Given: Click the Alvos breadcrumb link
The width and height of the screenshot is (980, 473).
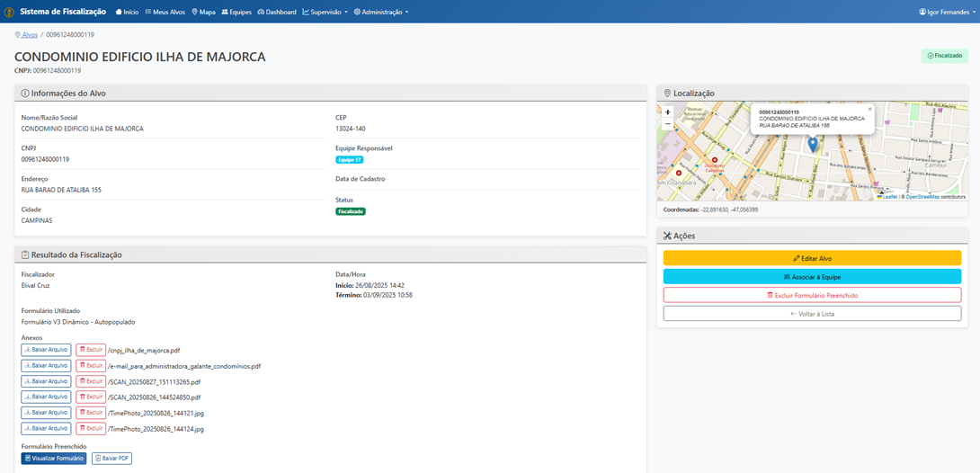Looking at the screenshot, I should 30,34.
